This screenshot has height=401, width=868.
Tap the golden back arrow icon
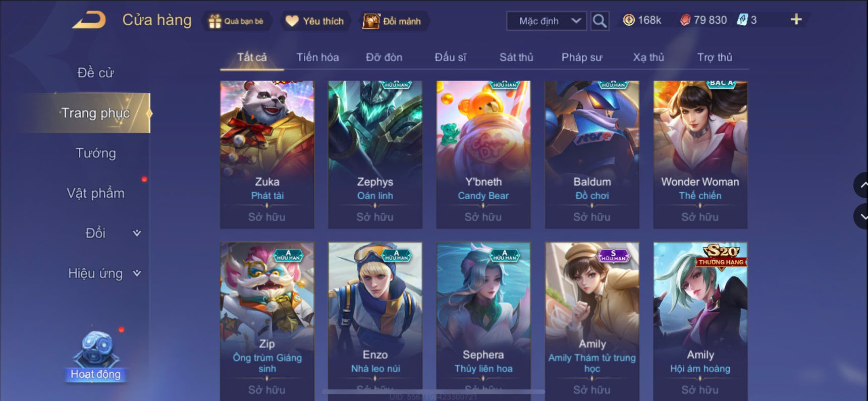(x=89, y=20)
